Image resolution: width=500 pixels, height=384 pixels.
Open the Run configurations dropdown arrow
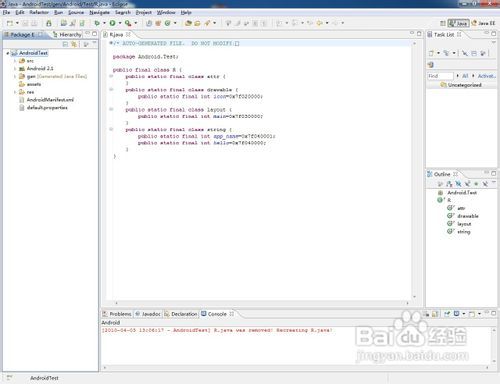click(x=120, y=23)
